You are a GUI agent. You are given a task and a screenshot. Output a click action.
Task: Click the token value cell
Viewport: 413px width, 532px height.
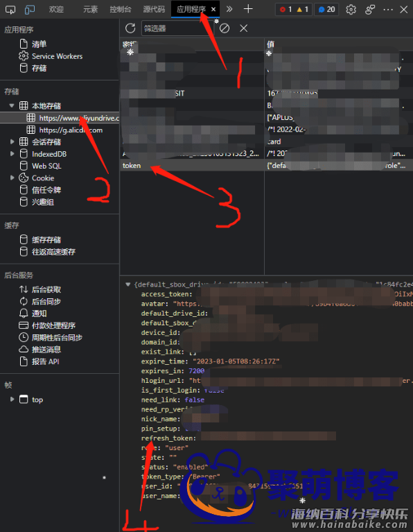coord(339,166)
